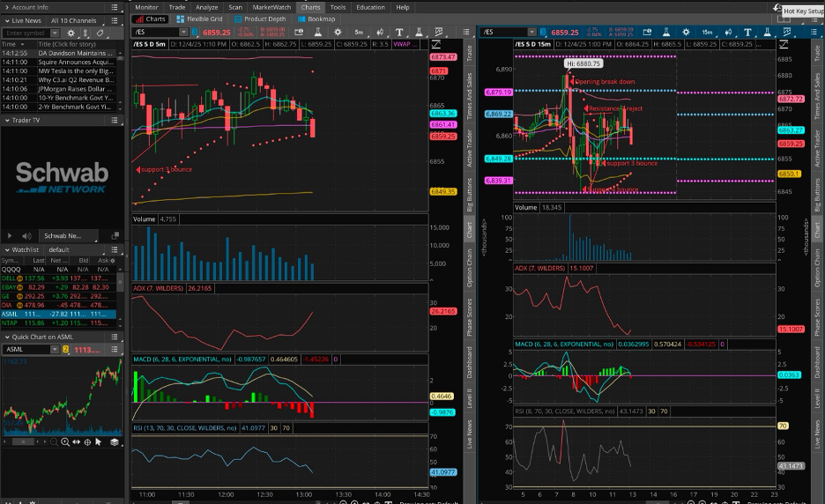
Task: Mute the Trader TV speaker
Action: click(x=26, y=235)
